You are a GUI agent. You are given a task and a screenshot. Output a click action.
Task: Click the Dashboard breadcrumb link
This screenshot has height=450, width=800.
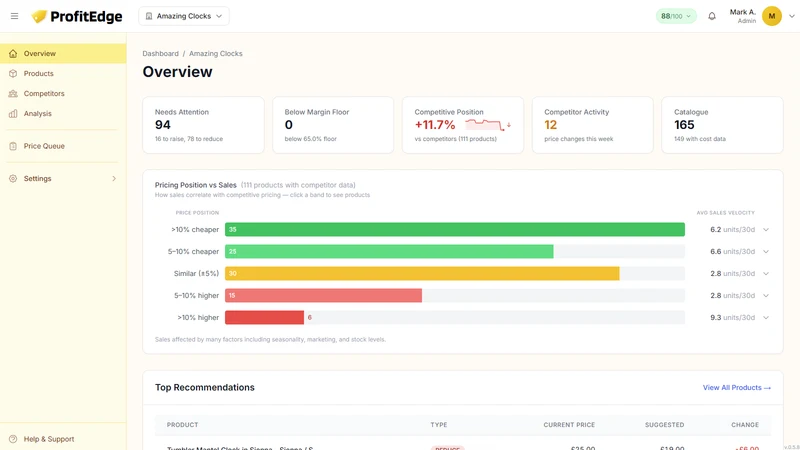[x=160, y=54]
